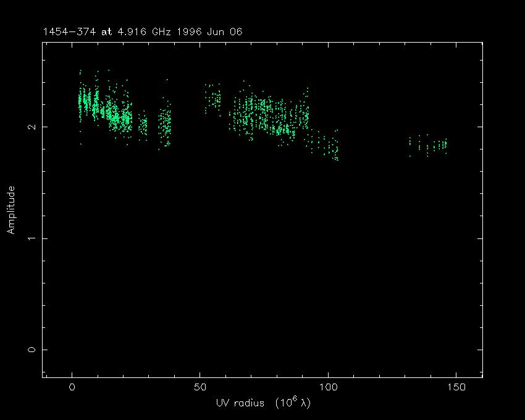Viewport: 525px width, 420px height.
Task: Select the 'Amplitude' y-axis label
Action: tap(10, 210)
